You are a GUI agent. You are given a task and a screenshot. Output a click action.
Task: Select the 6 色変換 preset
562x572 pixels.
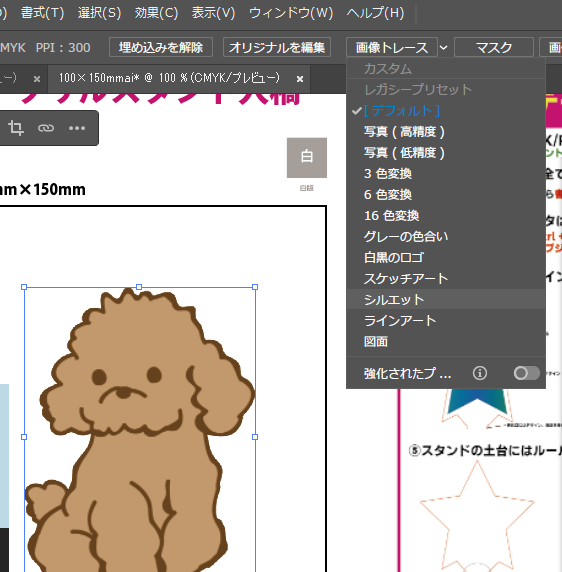click(x=446, y=195)
